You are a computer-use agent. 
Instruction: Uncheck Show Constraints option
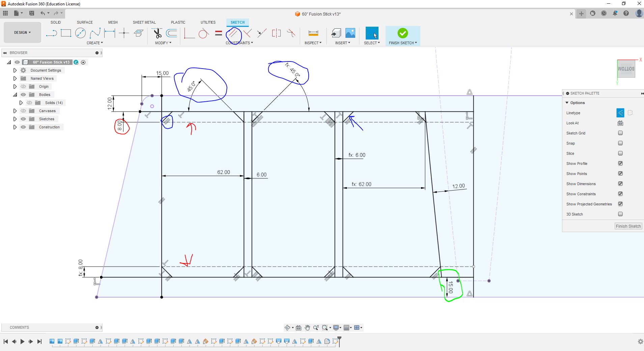click(x=620, y=194)
